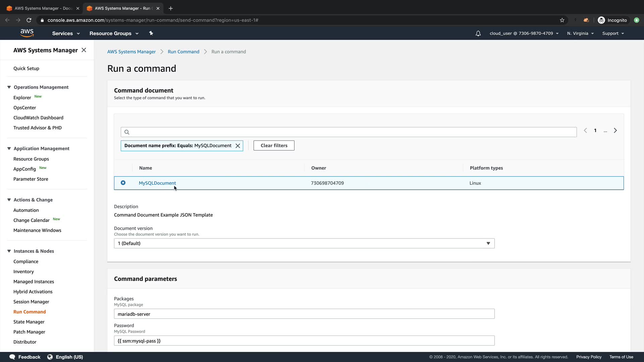Image resolution: width=644 pixels, height=362 pixels.
Task: Open the Document version dropdown
Action: pos(304,243)
